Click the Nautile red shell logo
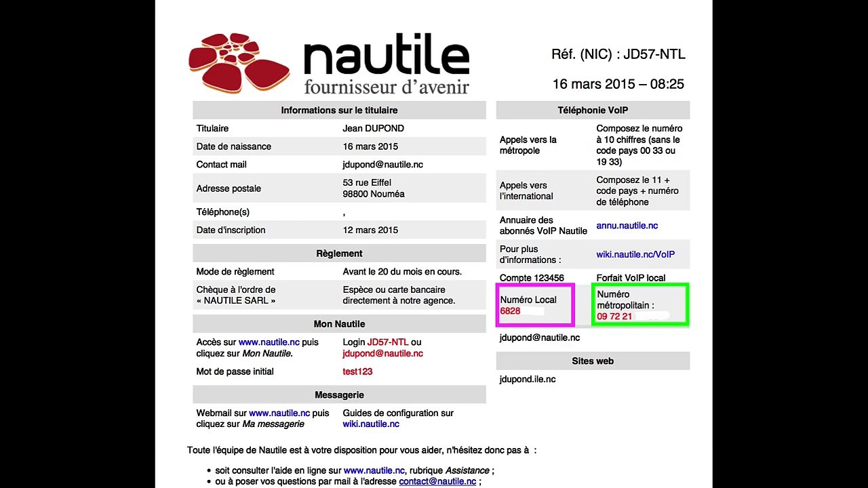Screen dimensions: 868x488 point(239,62)
